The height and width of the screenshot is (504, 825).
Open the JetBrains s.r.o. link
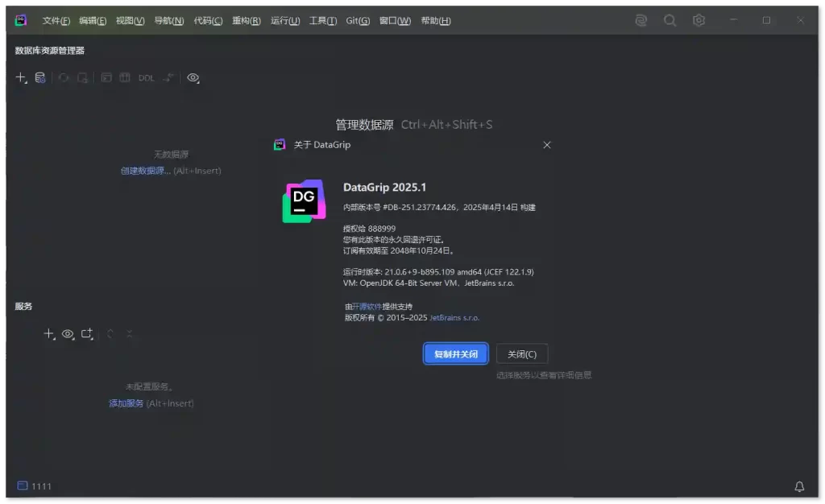coord(454,318)
